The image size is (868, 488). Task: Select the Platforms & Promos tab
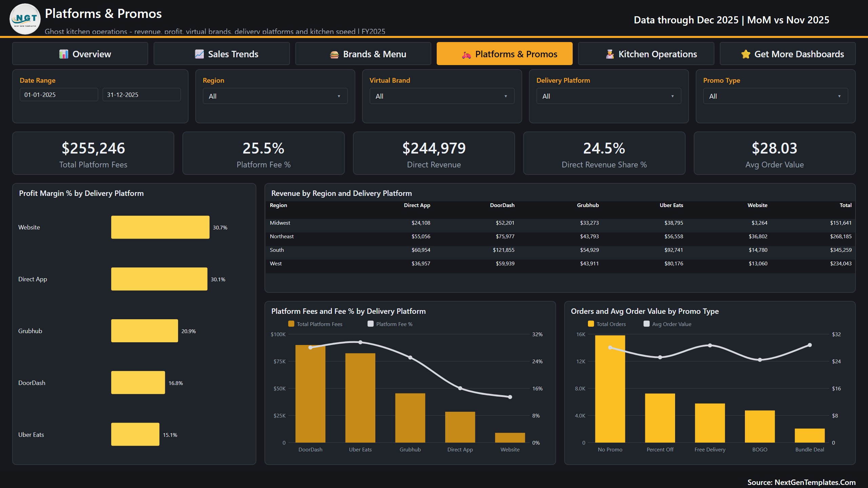[505, 54]
